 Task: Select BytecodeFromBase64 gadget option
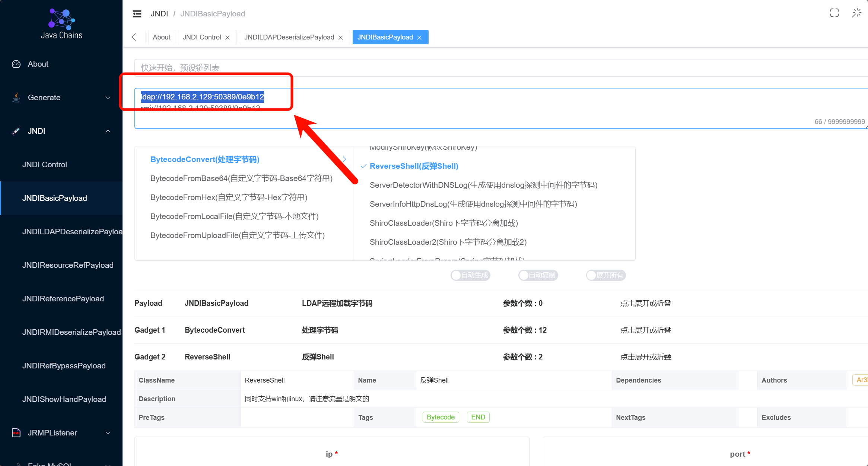click(x=241, y=178)
